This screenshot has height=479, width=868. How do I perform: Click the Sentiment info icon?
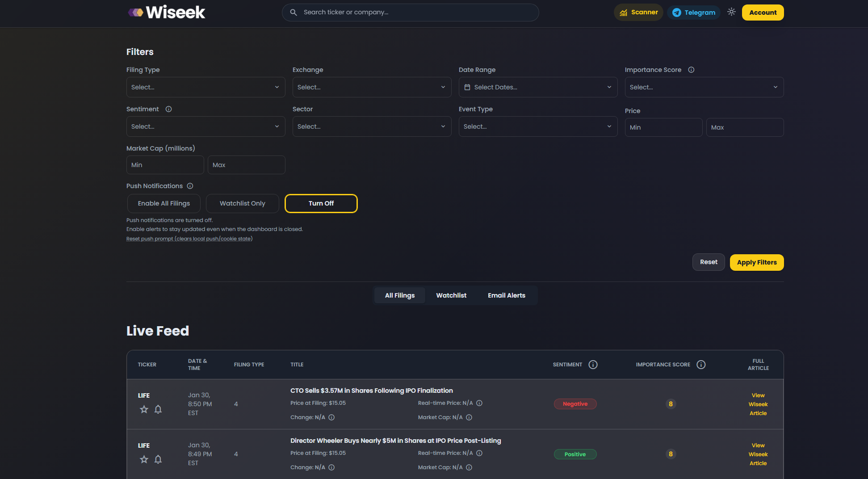[x=168, y=109]
